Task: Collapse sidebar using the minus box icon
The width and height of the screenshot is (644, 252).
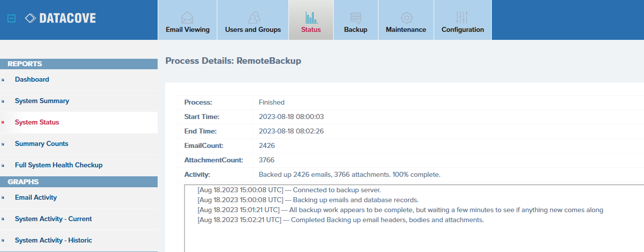Action: coord(11,19)
